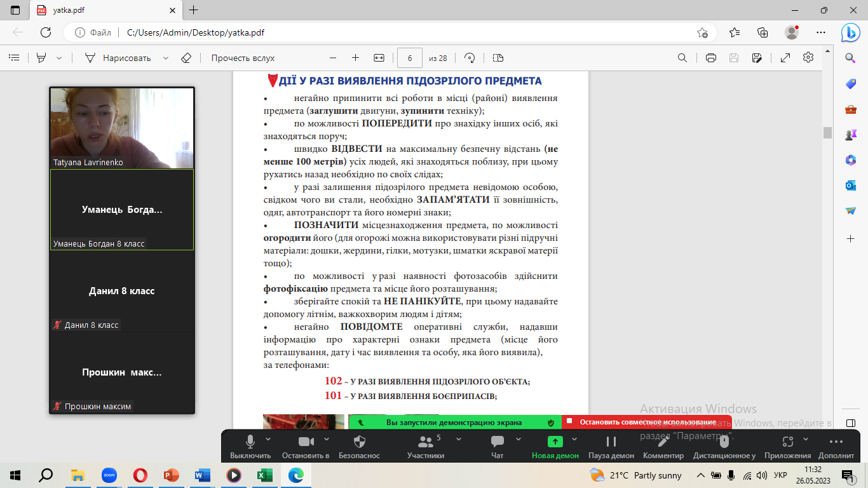Screen dimensions: 868x488
Task: Open the Комментировать annotate tool
Action: tap(663, 447)
